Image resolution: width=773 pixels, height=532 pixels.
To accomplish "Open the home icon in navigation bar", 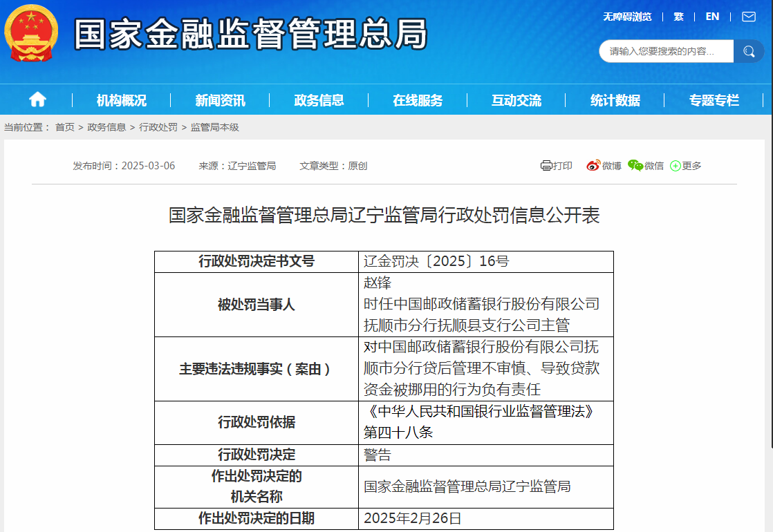I will click(37, 100).
